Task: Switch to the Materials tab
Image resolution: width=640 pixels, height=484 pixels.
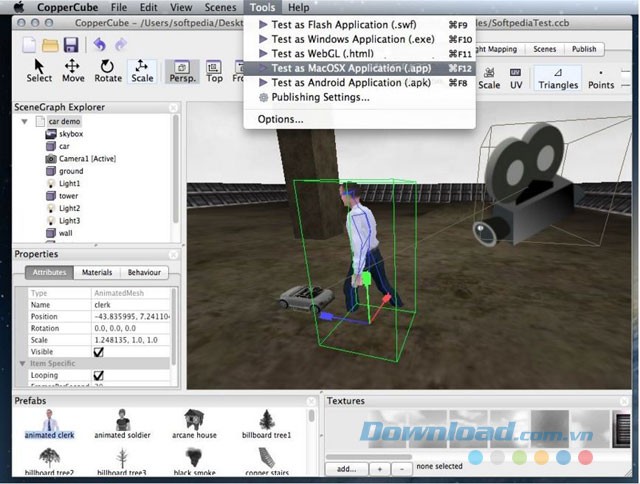Action: 97,272
